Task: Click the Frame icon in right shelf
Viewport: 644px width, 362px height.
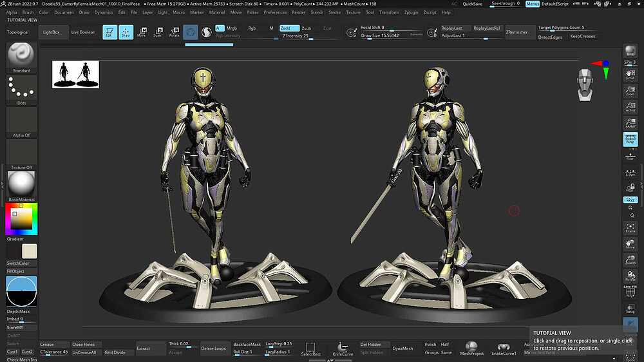Action: click(630, 227)
